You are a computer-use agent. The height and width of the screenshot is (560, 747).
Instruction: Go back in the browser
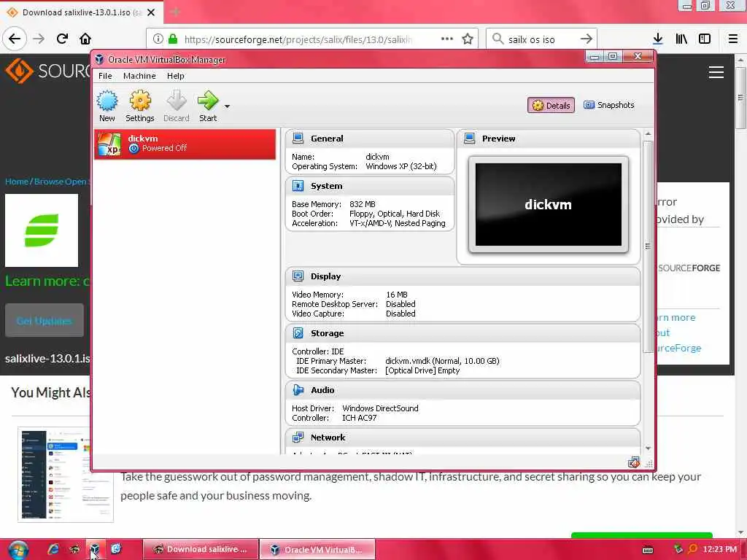[15, 39]
